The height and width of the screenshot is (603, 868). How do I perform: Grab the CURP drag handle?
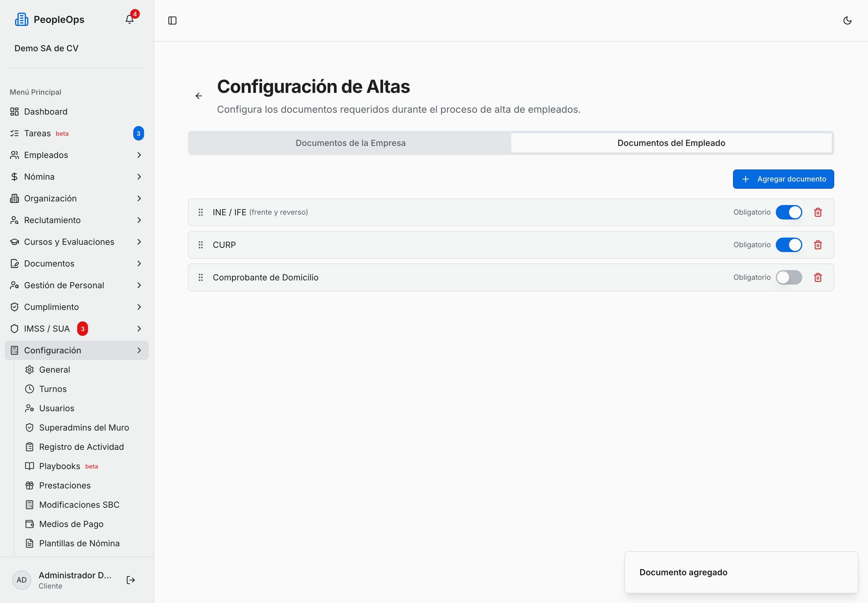200,245
